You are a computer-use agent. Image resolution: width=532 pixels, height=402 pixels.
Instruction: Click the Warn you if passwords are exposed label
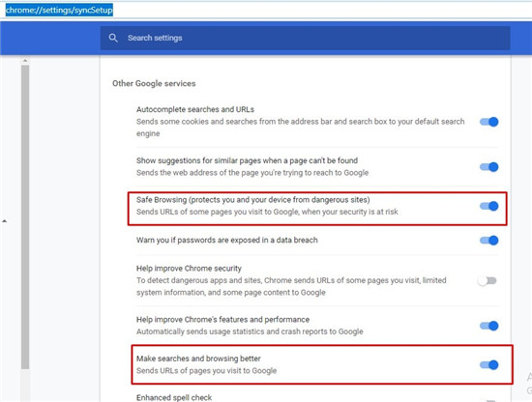coord(227,240)
